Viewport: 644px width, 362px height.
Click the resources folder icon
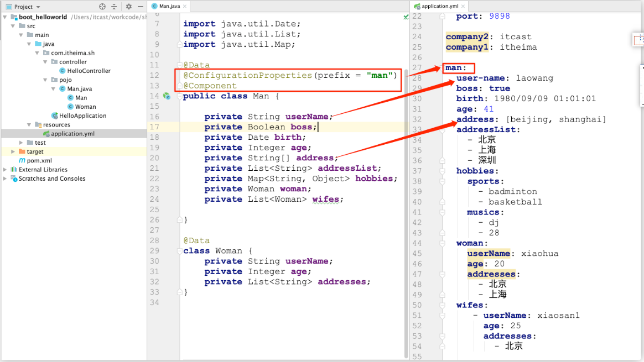tap(38, 125)
